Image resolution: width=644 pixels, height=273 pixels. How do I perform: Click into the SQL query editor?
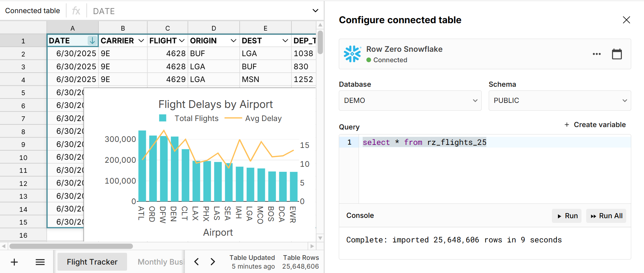coord(494,168)
